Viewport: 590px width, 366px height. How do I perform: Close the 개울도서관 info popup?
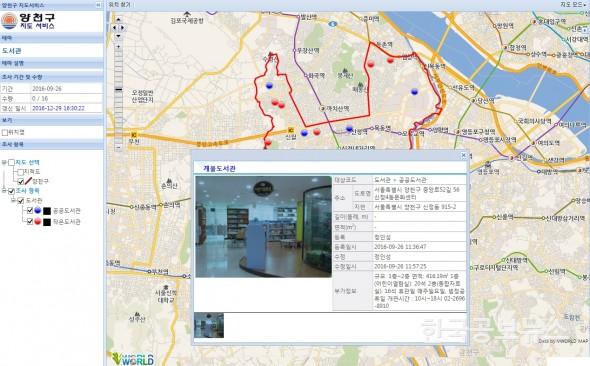tap(464, 155)
